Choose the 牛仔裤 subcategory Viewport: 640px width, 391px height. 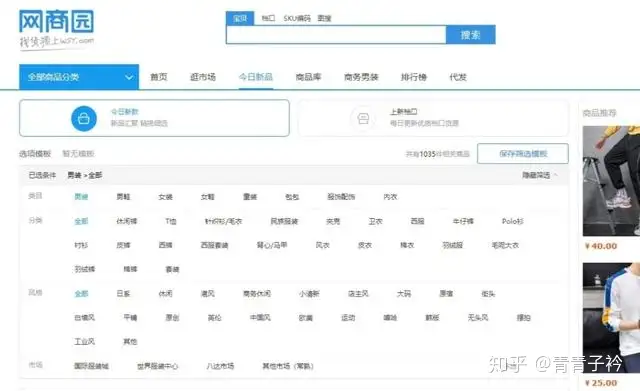(463, 221)
